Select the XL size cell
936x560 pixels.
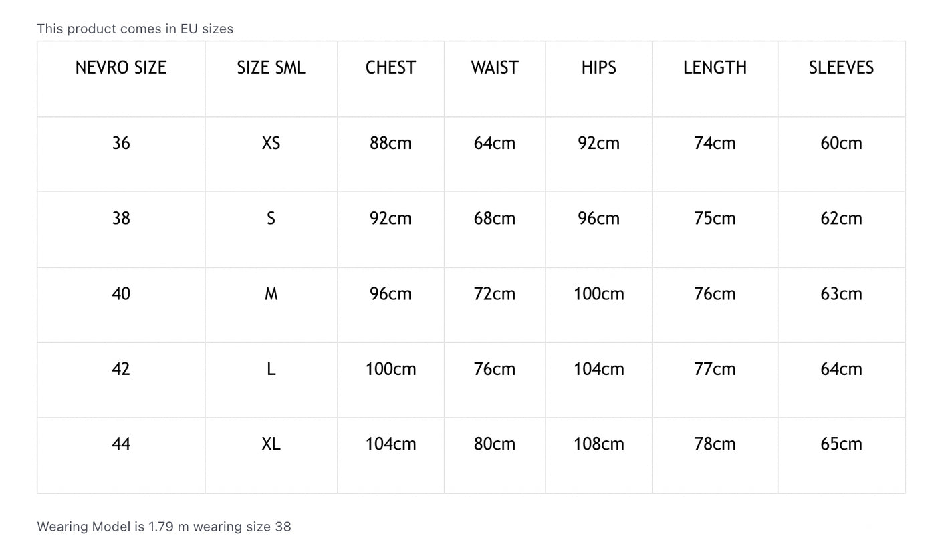tap(271, 444)
